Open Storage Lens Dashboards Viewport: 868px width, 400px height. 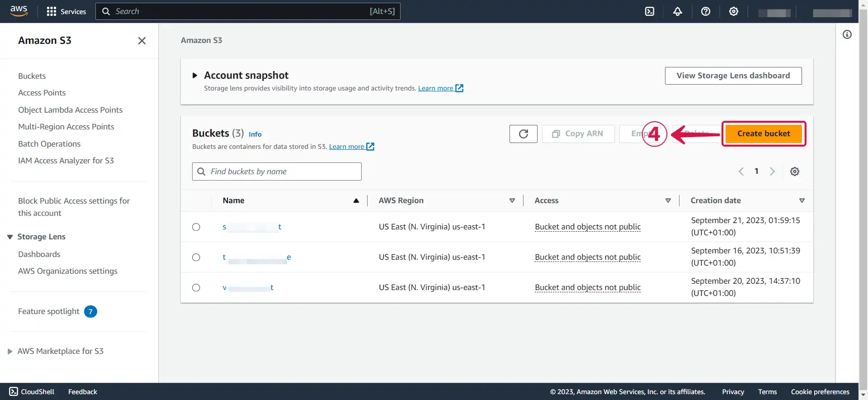point(39,254)
